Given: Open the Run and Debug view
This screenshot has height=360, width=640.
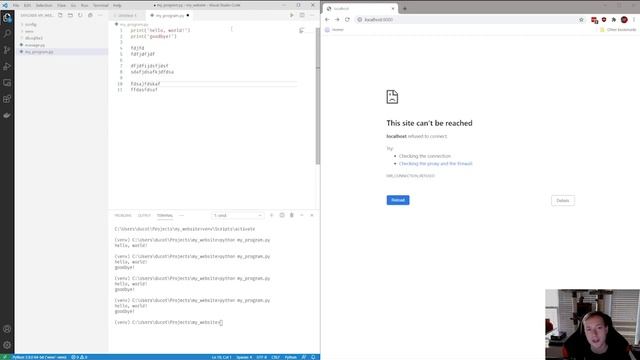Looking at the screenshot, I should (x=7, y=66).
